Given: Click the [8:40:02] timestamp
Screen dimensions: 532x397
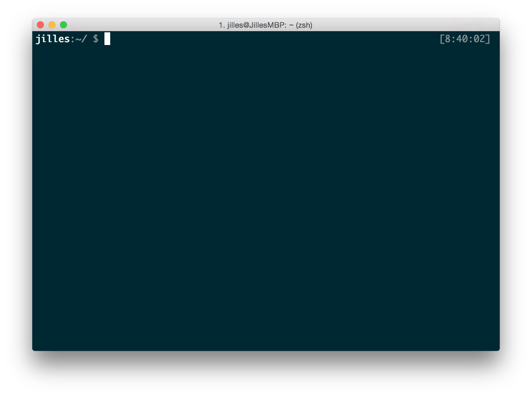Looking at the screenshot, I should (464, 39).
